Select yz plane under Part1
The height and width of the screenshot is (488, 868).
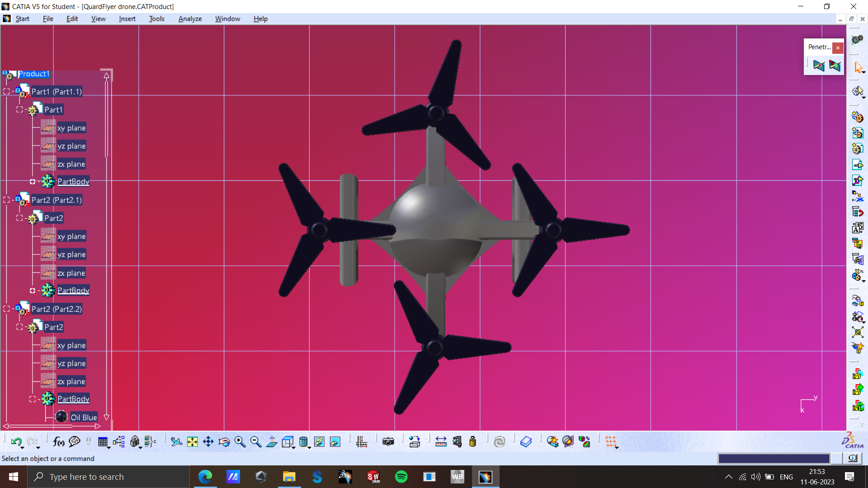pyautogui.click(x=71, y=146)
